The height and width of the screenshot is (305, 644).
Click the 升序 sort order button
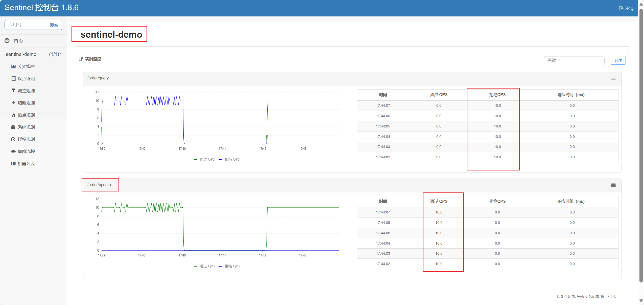click(x=618, y=60)
